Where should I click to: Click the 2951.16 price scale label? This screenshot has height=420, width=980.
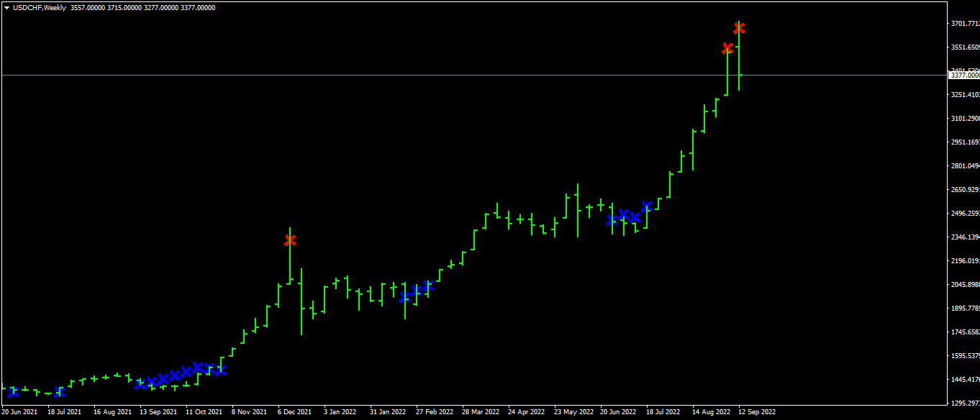tap(965, 142)
